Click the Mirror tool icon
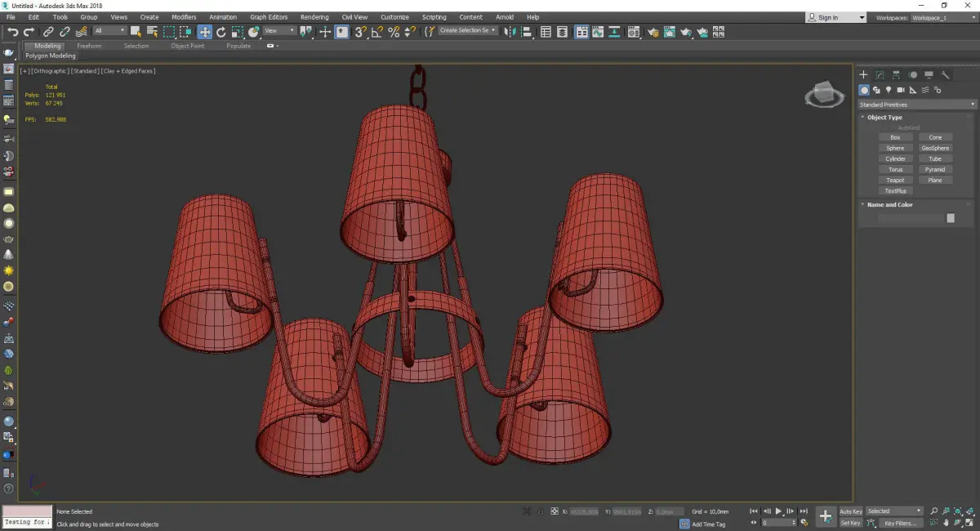 point(510,32)
